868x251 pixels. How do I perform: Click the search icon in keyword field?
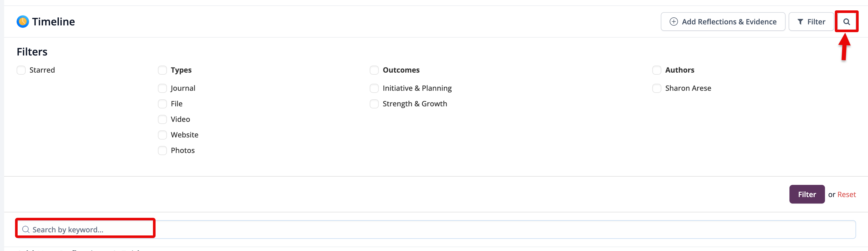(26, 229)
